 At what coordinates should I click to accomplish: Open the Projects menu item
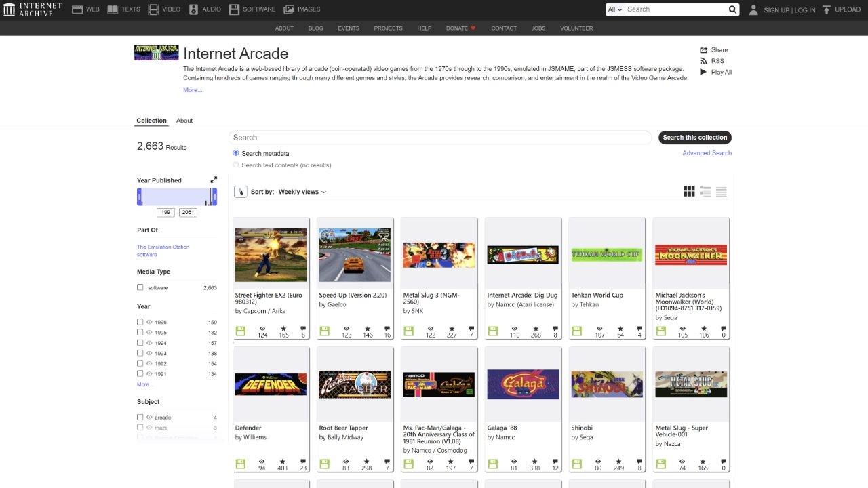coord(388,28)
